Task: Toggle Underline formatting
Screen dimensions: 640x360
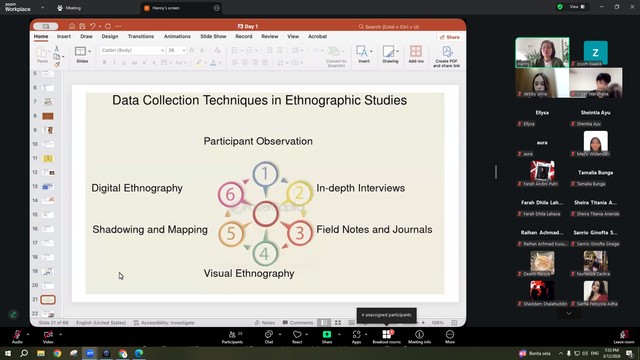Action: (124, 62)
